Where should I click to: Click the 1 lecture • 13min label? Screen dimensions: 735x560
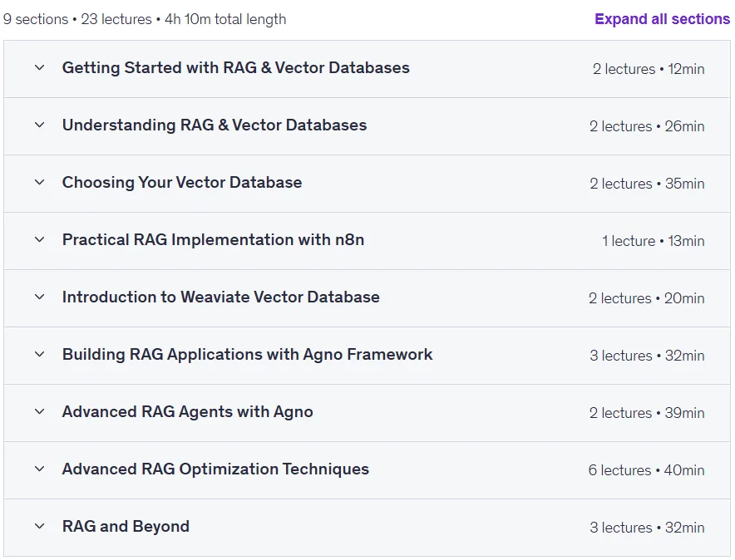coord(653,241)
